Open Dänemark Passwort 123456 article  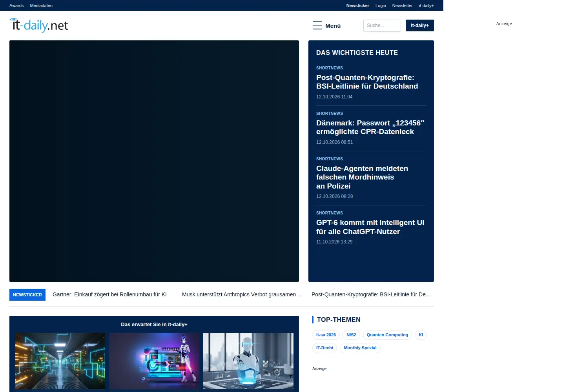coord(370,127)
